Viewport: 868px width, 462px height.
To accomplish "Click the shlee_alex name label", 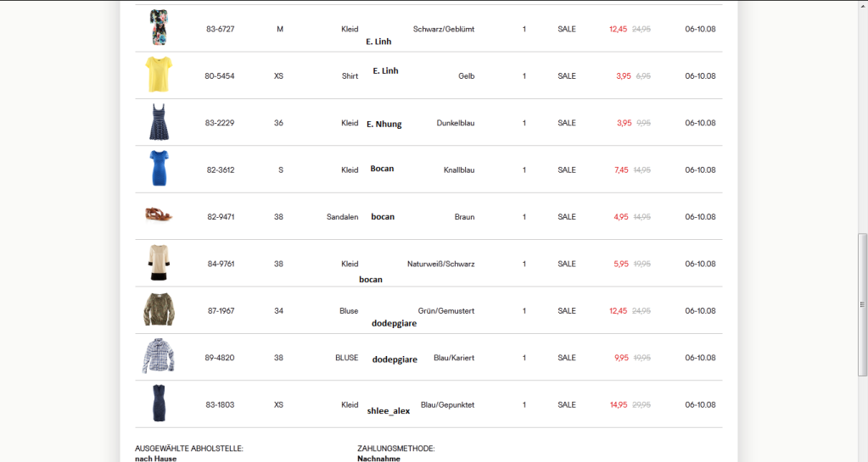I will coord(389,411).
